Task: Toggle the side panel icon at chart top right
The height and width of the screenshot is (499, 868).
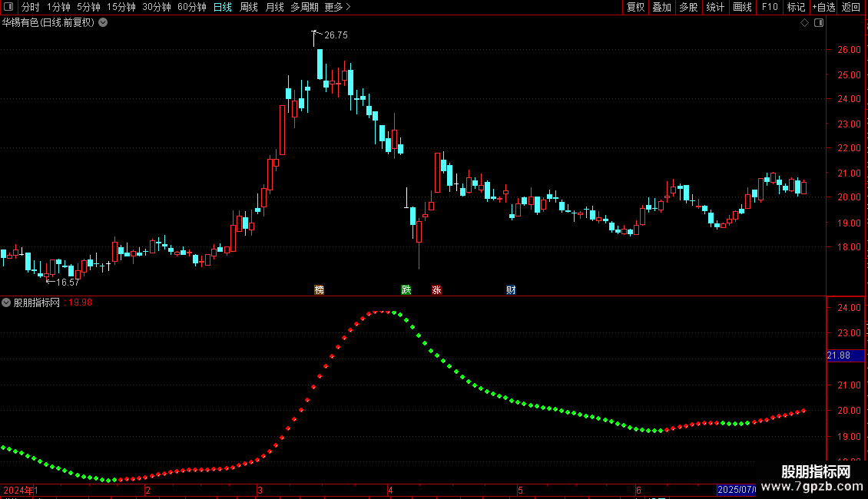Action: click(x=819, y=22)
